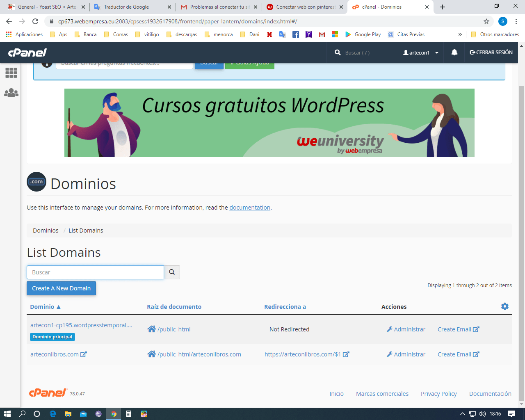Open the documentation link
Image resolution: width=525 pixels, height=420 pixels.
(250, 208)
